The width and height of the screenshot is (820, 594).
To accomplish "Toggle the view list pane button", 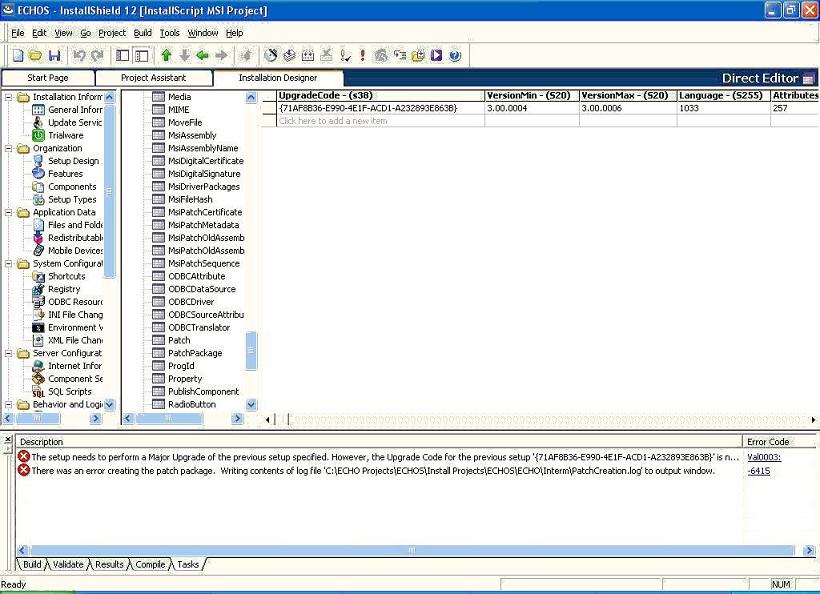I will (x=123, y=56).
